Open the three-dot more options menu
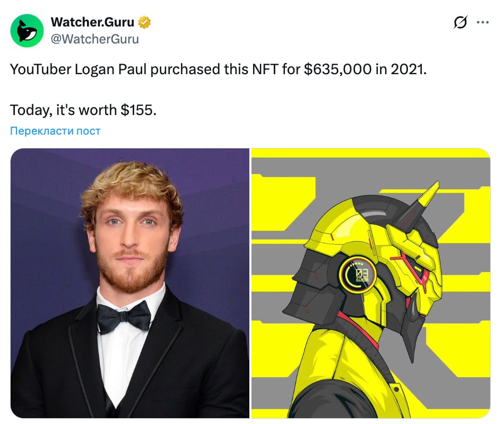504x424 pixels. point(483,22)
